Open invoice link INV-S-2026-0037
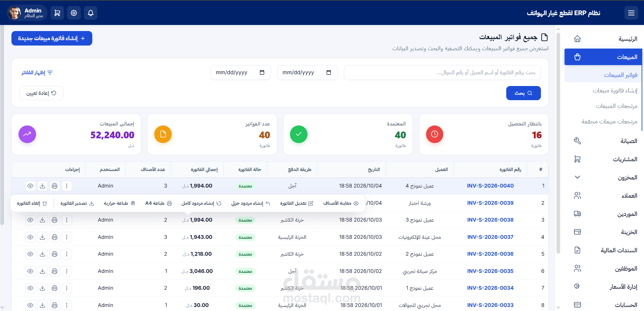This screenshot has width=644, height=311. (x=490, y=237)
